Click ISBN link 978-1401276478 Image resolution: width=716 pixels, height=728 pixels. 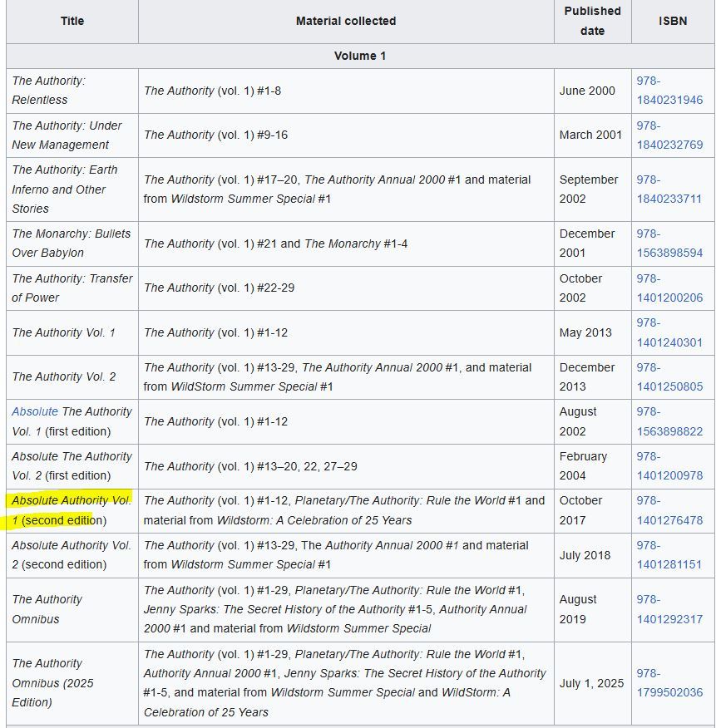coord(669,511)
